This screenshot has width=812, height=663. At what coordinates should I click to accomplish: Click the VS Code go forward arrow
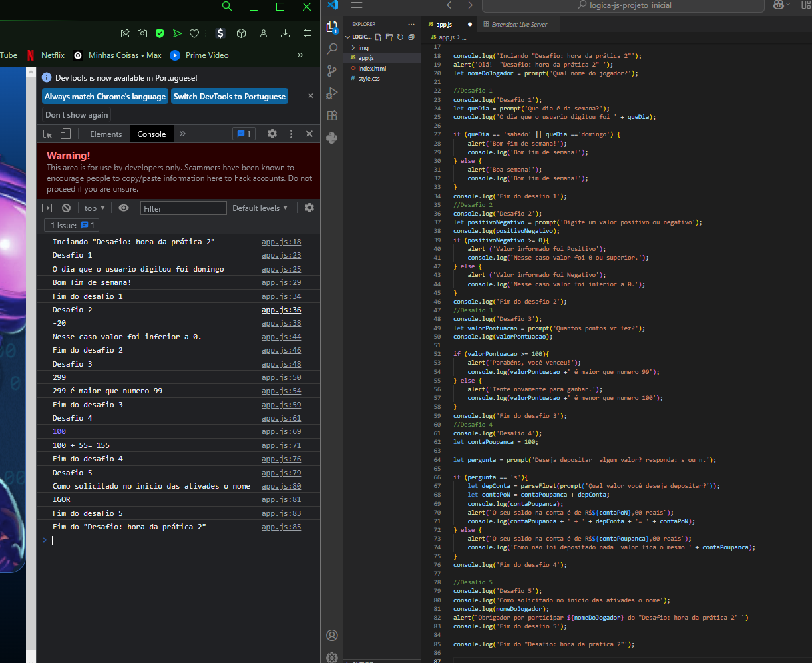[x=469, y=5]
